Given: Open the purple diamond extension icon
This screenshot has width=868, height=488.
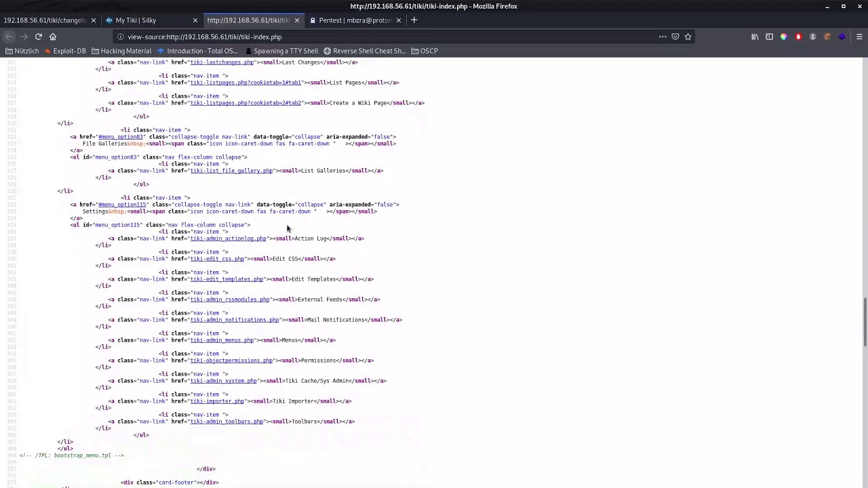Looking at the screenshot, I should pos(842,37).
